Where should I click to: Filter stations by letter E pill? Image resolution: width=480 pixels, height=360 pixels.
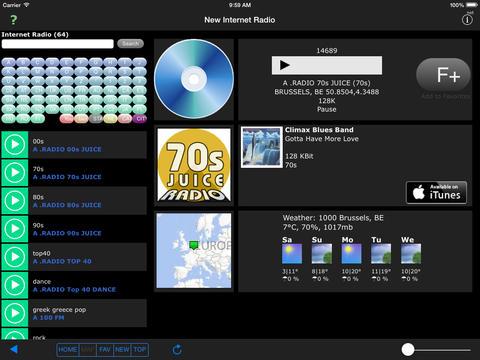point(67,62)
